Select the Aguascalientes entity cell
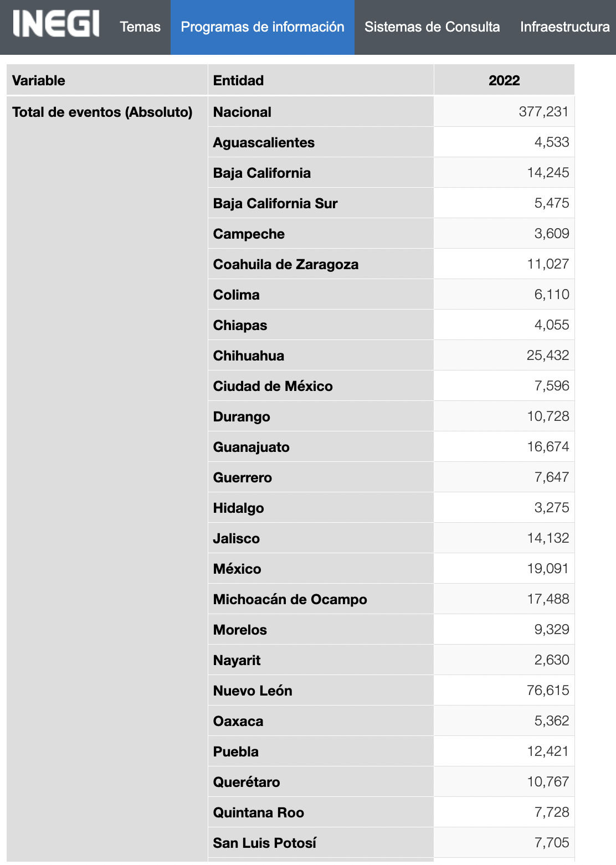 click(x=264, y=142)
